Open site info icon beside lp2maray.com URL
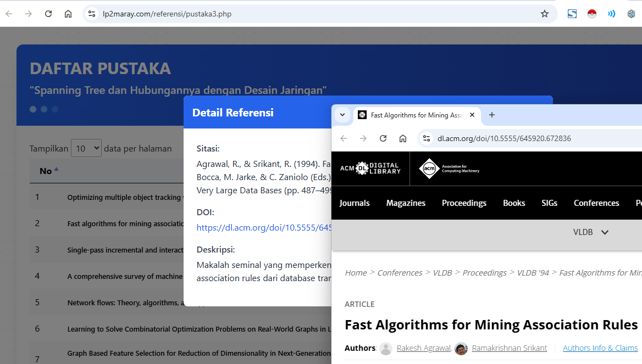The image size is (642, 364). (x=92, y=14)
